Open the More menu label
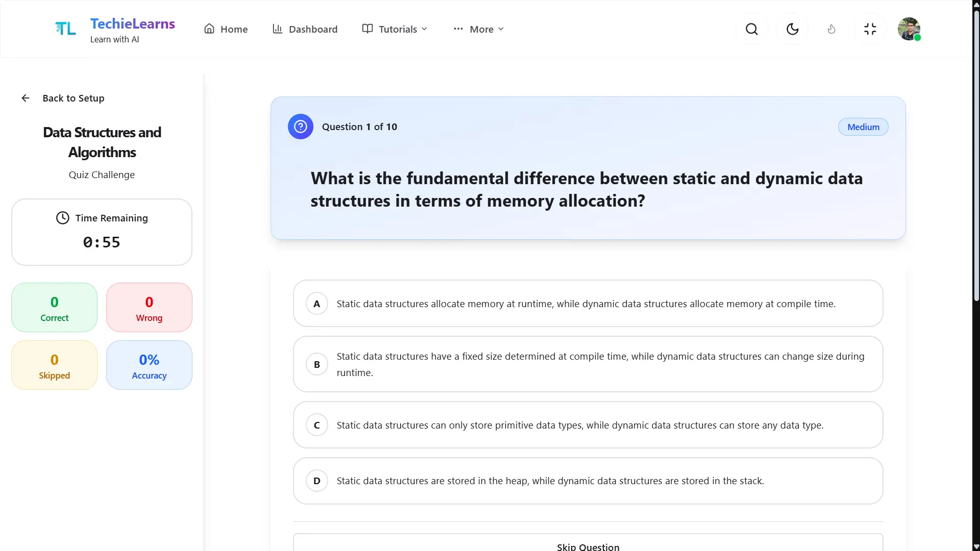The image size is (980, 551). pos(481,29)
